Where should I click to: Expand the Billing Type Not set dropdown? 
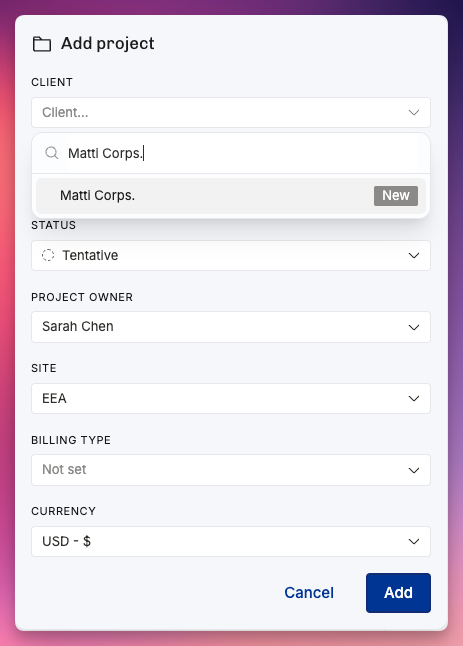click(231, 470)
